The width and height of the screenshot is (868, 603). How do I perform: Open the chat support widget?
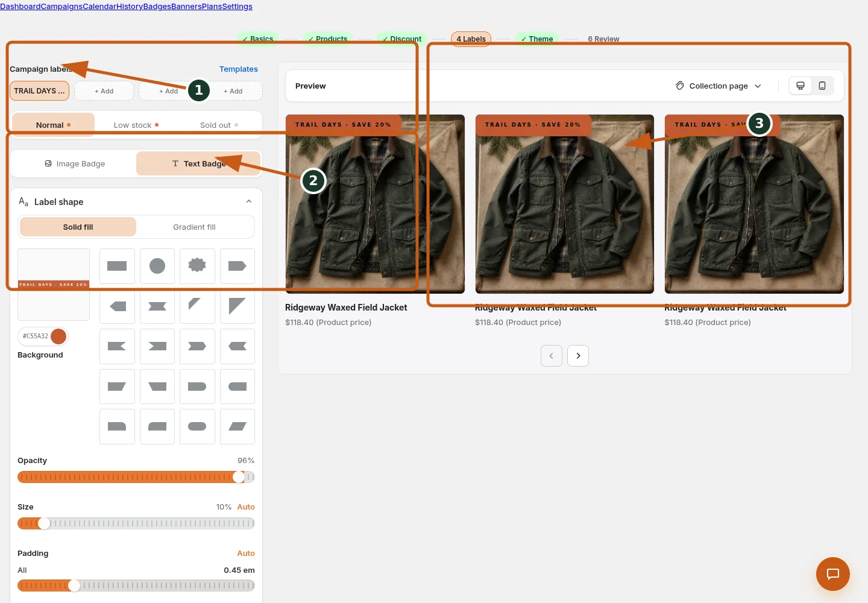click(x=833, y=574)
